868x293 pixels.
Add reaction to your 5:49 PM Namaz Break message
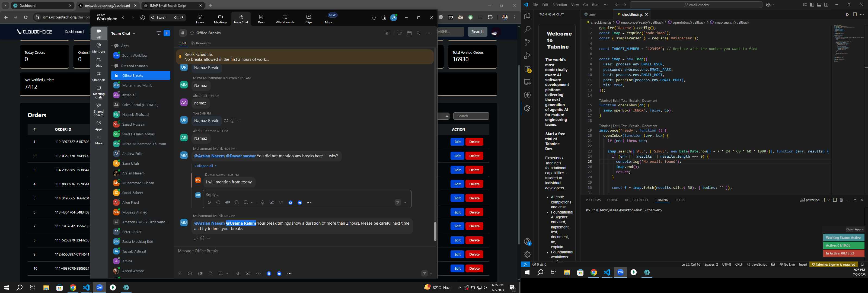(x=232, y=121)
